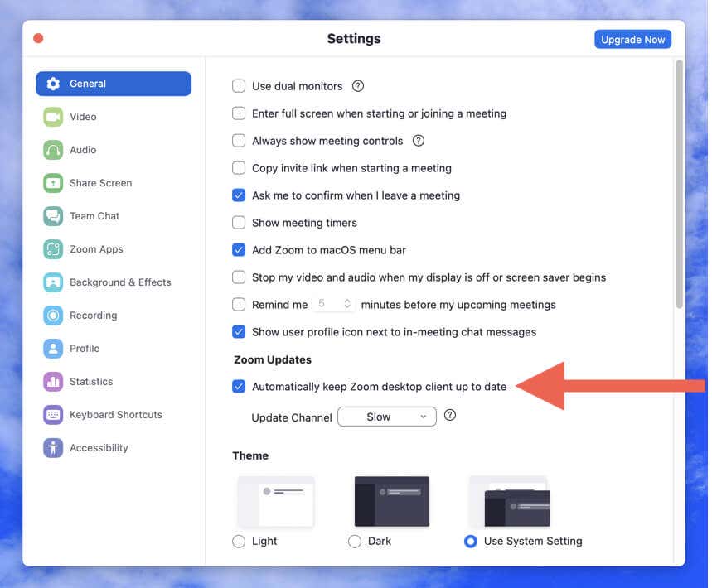Switch to the Recording section
The image size is (712, 588).
(x=52, y=315)
